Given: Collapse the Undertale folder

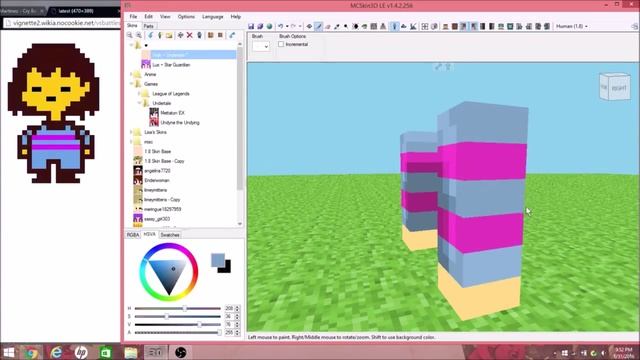Looking at the screenshot, I should [139, 103].
